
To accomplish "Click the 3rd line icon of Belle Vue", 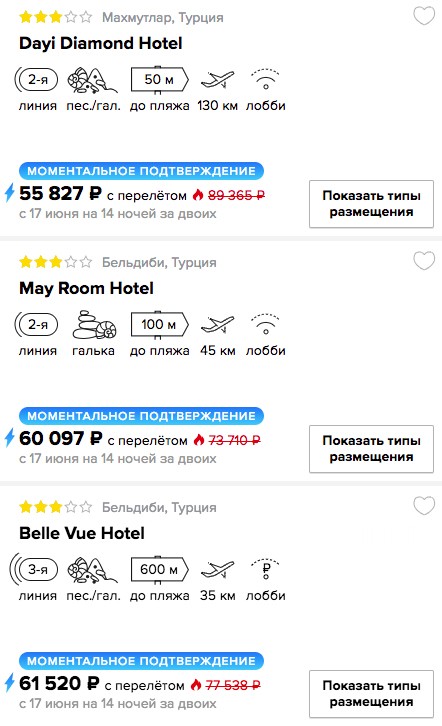I will pos(34,570).
